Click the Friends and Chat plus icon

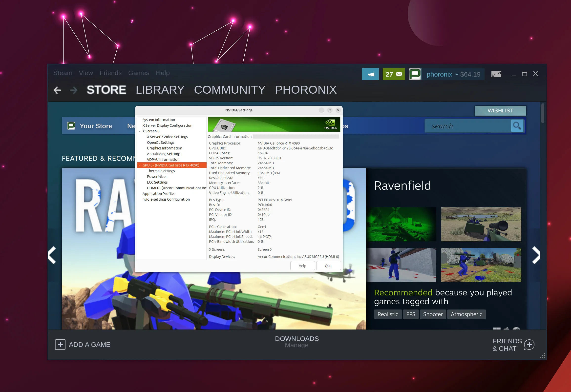530,345
